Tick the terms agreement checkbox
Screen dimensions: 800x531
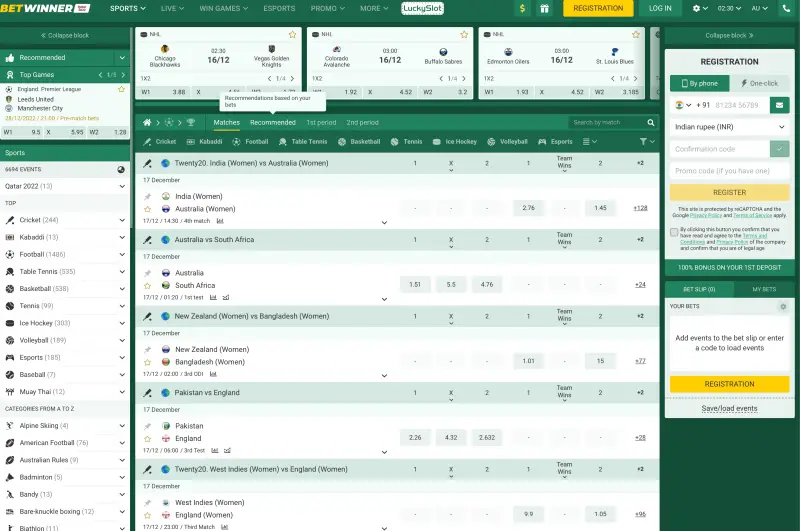pyautogui.click(x=674, y=232)
